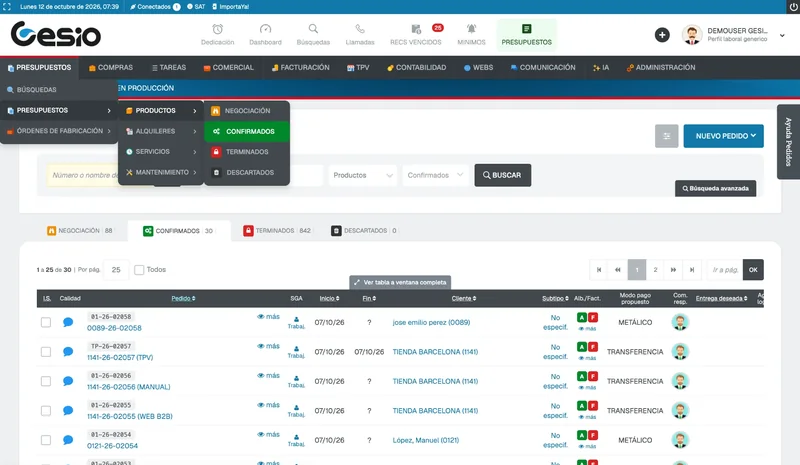Click green A albarán icon for jose emilio perez
Image resolution: width=800 pixels, height=465 pixels.
click(x=581, y=317)
